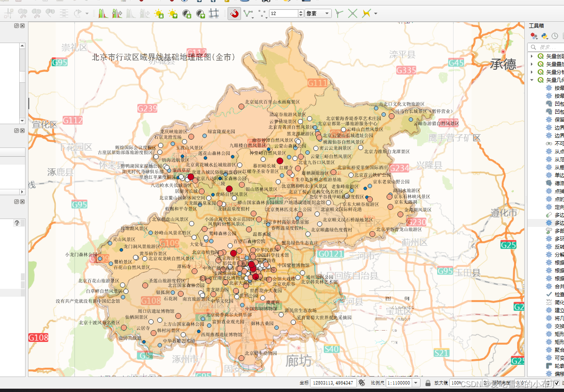The height and width of the screenshot is (392, 564).
Task: Click the QGIS icon of 矢量分析 group
Action: (541, 72)
